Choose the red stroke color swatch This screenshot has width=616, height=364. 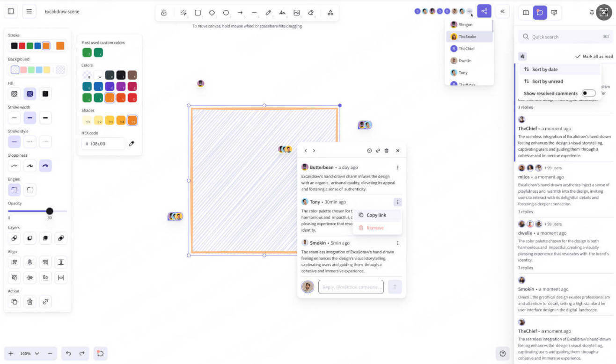point(22,46)
